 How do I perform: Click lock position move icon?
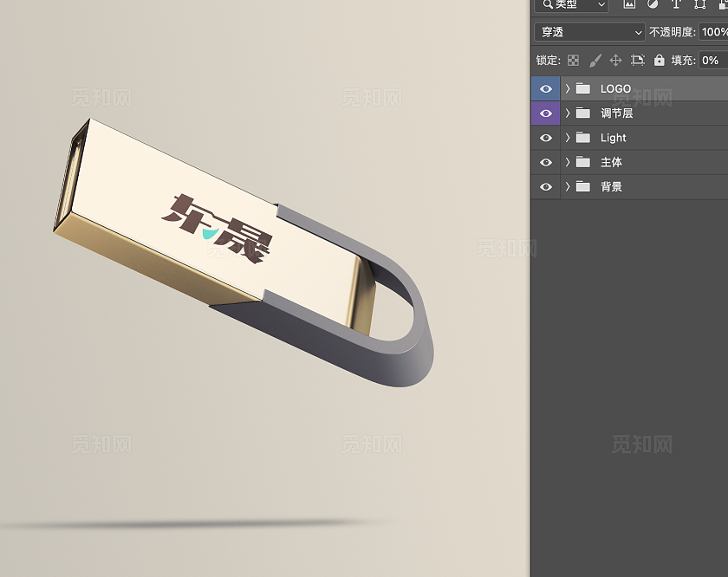pos(616,60)
